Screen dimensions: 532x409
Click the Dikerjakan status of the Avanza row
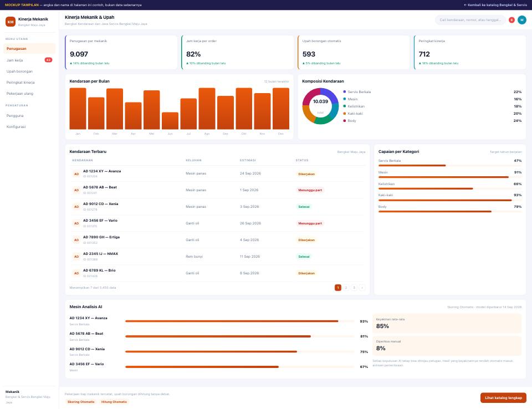(306, 174)
